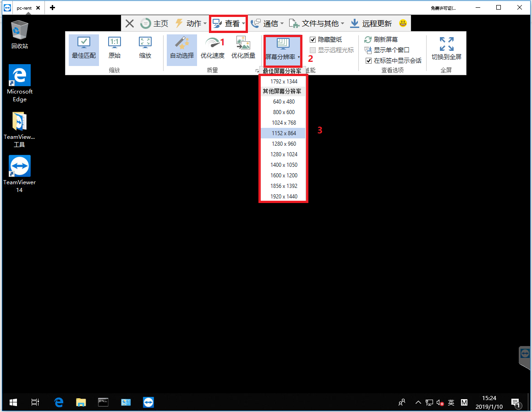Open the 文件与其他 menu
The width and height of the screenshot is (532, 412).
coord(317,23)
